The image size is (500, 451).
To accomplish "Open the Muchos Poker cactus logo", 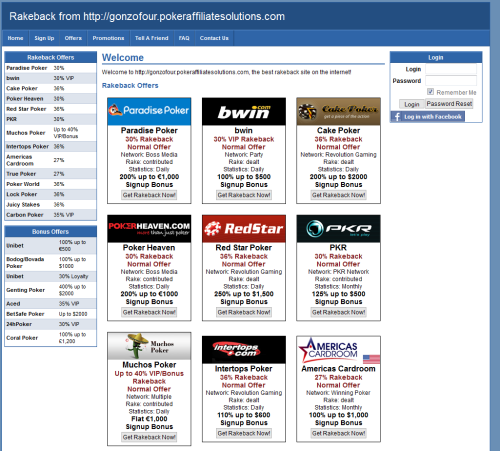I will click(149, 346).
